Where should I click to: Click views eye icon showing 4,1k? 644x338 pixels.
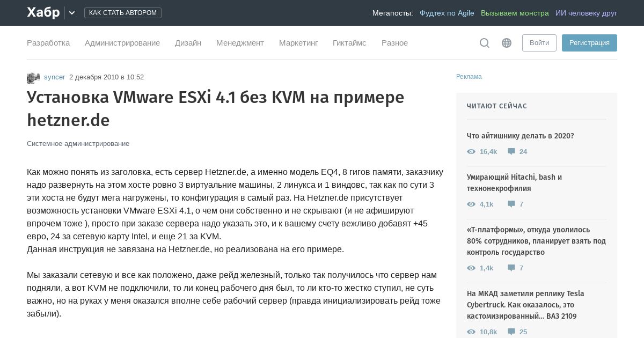(471, 204)
